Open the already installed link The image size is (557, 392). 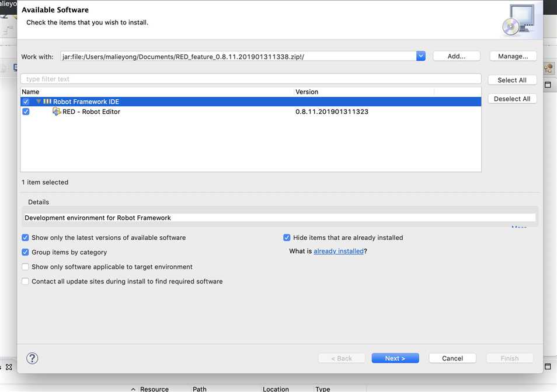tap(339, 251)
